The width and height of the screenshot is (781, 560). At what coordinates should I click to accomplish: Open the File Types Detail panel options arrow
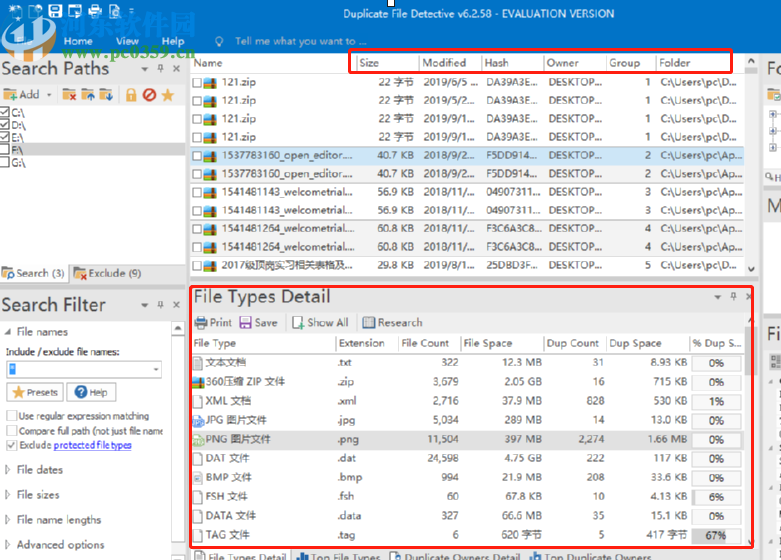pos(717,297)
